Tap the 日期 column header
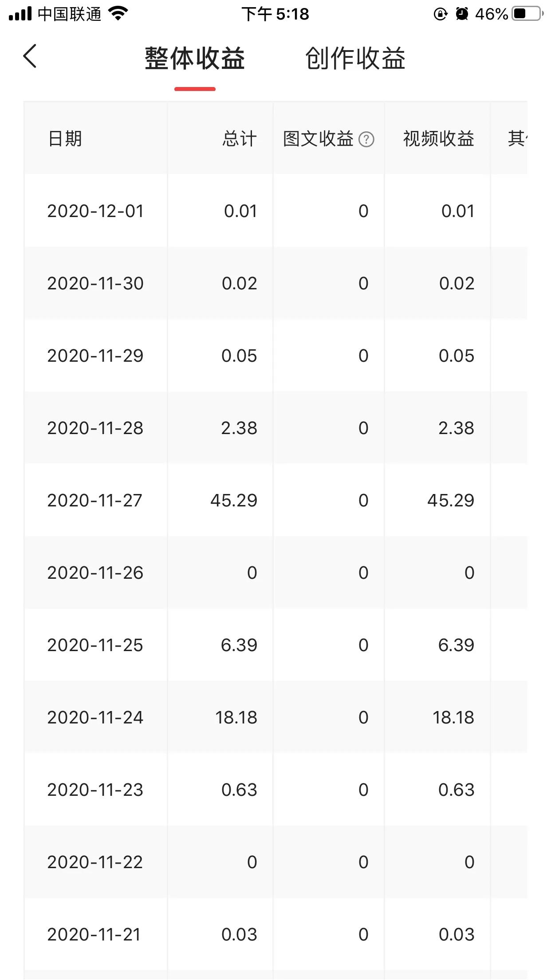This screenshot has height=980, width=551. click(x=65, y=138)
